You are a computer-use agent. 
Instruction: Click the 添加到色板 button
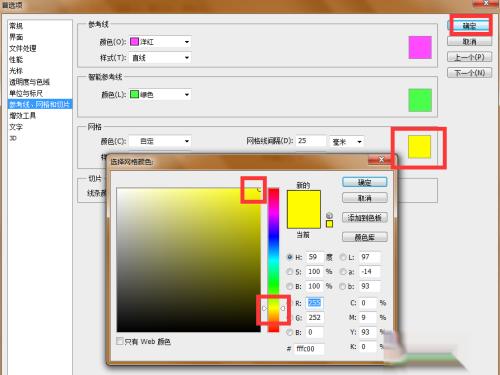[x=365, y=218]
